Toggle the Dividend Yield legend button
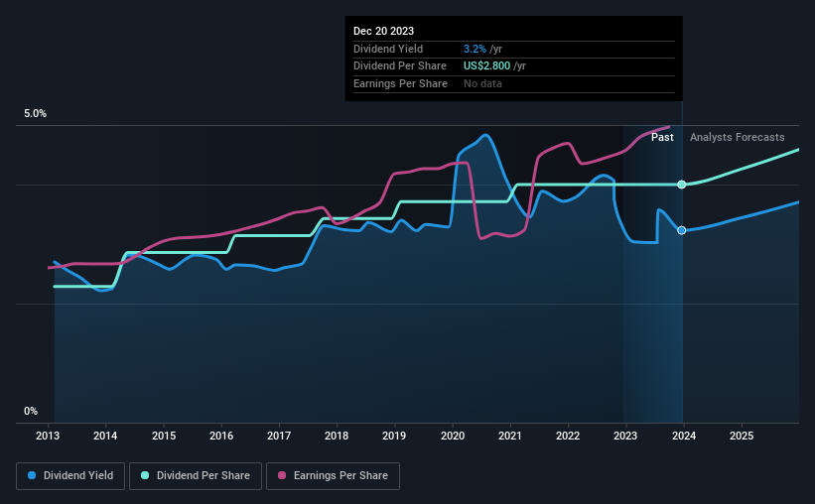The width and height of the screenshot is (815, 504). pos(70,476)
